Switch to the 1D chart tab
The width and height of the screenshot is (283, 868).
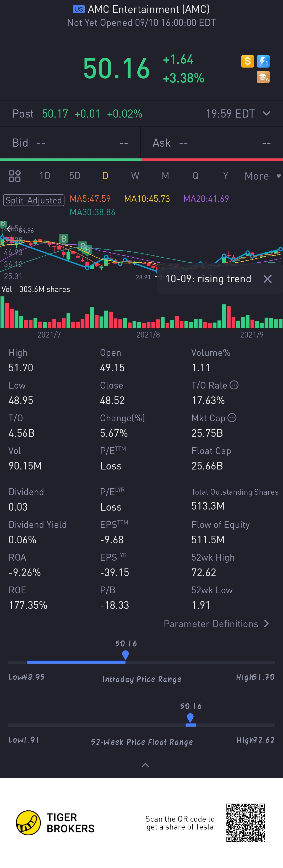coord(45,175)
